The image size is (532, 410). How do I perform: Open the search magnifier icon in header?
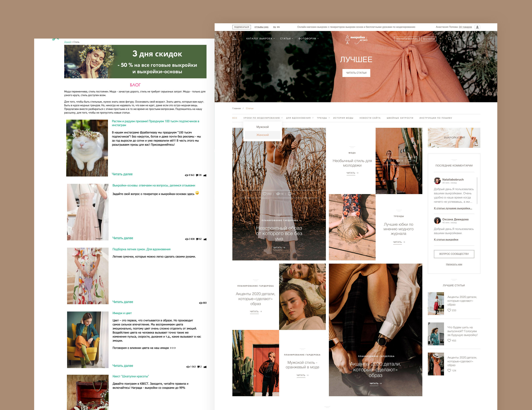(450, 39)
